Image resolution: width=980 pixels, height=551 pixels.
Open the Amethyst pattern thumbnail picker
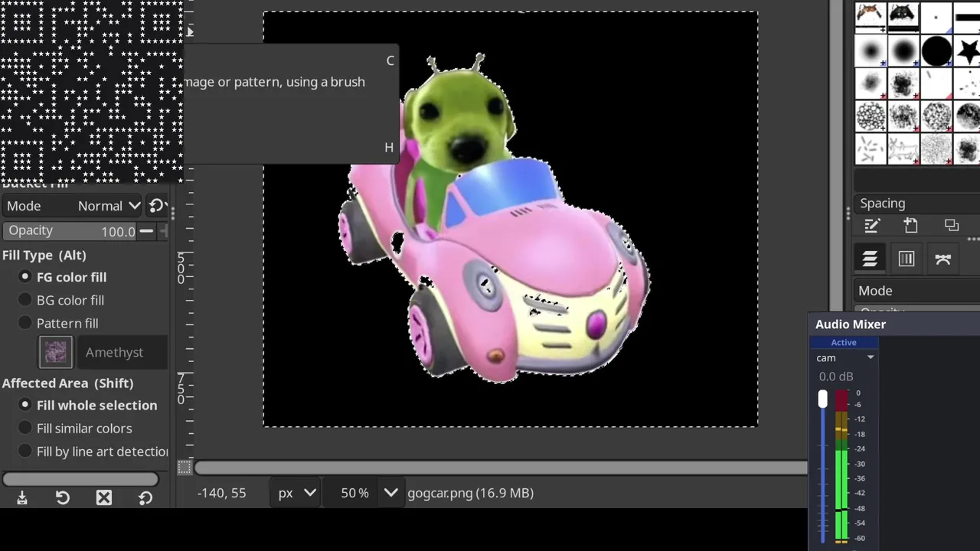tap(56, 352)
